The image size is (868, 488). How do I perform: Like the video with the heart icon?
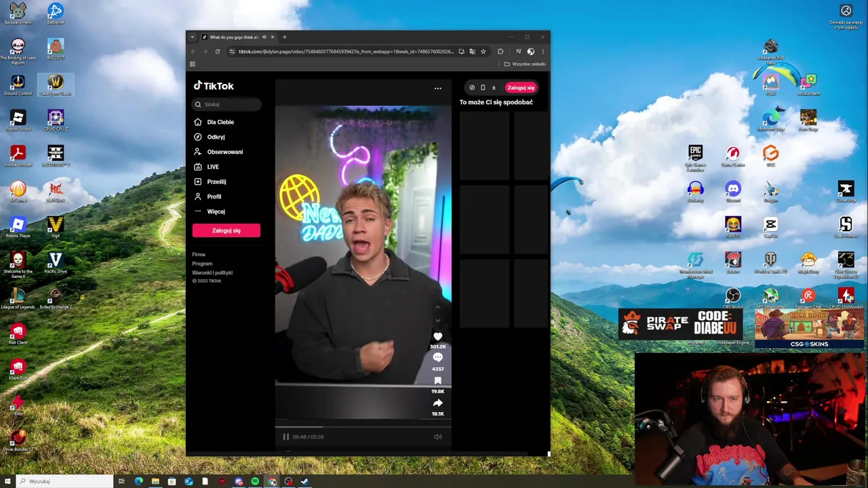coord(437,337)
